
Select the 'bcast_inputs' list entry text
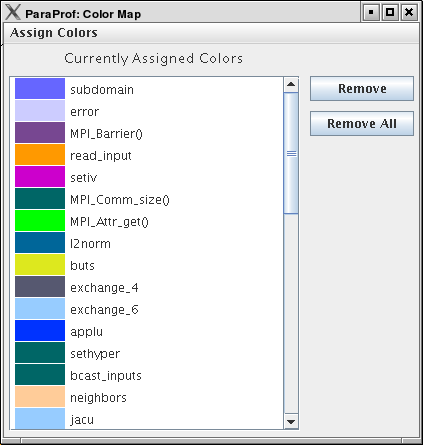click(x=106, y=376)
